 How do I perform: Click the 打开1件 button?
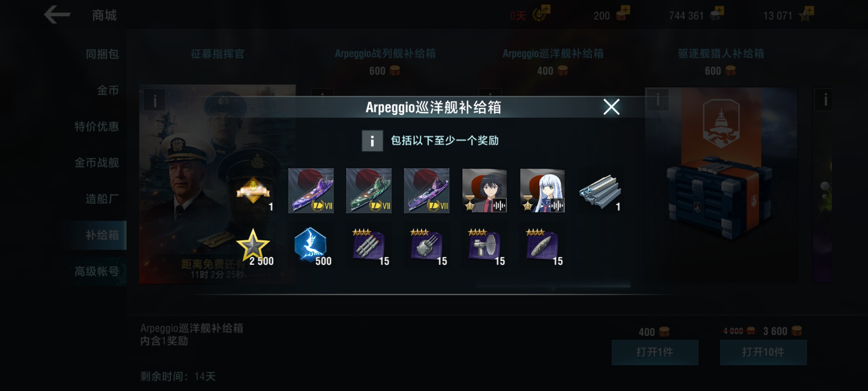(655, 352)
